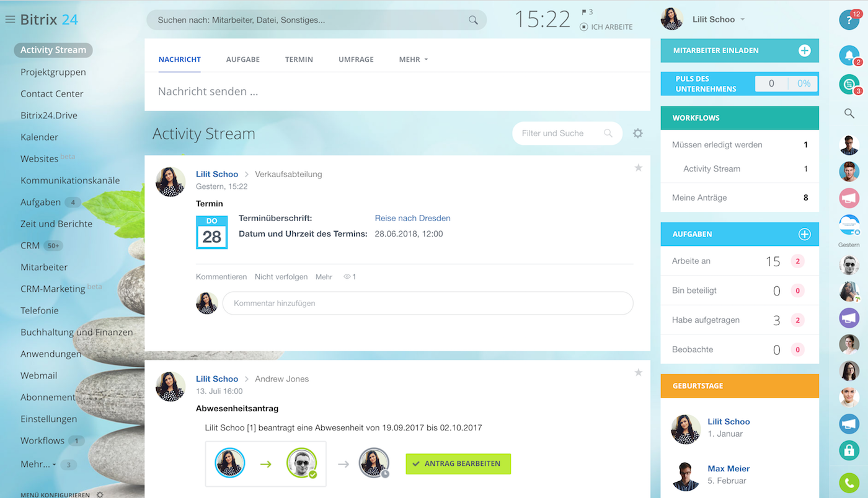This screenshot has width=868, height=498.
Task: Open the Habe aufgetragen tasks row
Action: [x=740, y=320]
